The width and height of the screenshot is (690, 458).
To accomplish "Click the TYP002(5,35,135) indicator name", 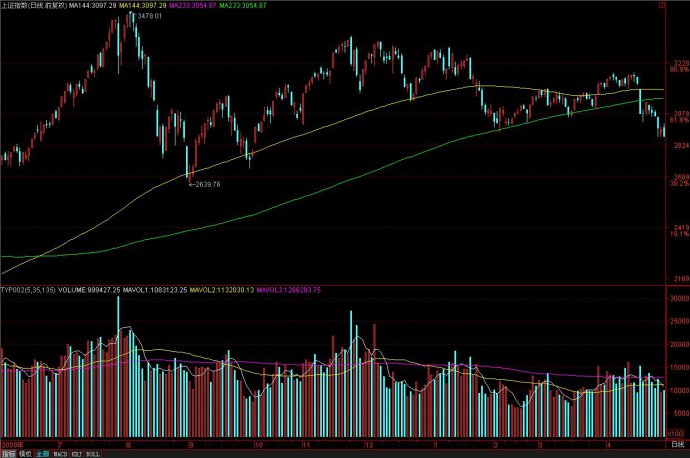I will 28,290.
